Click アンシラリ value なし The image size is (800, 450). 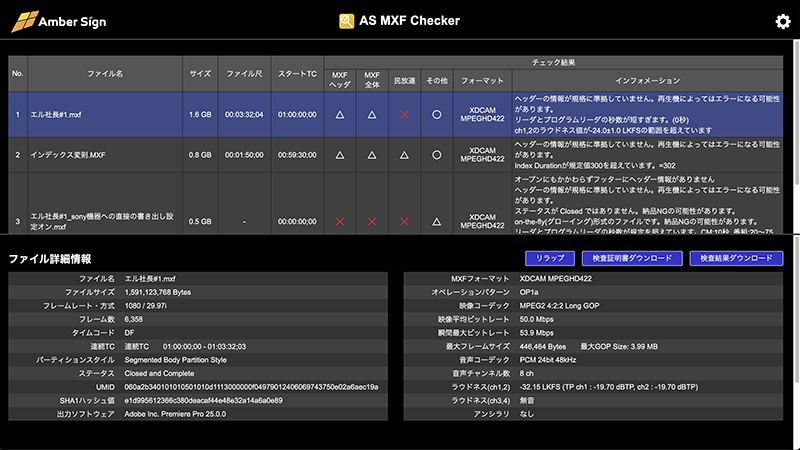coord(527,414)
